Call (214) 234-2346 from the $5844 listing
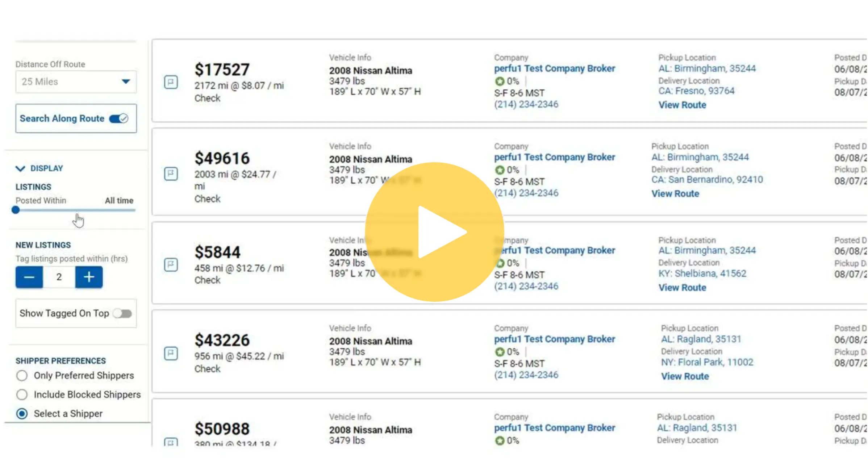868x468 pixels. tap(526, 286)
